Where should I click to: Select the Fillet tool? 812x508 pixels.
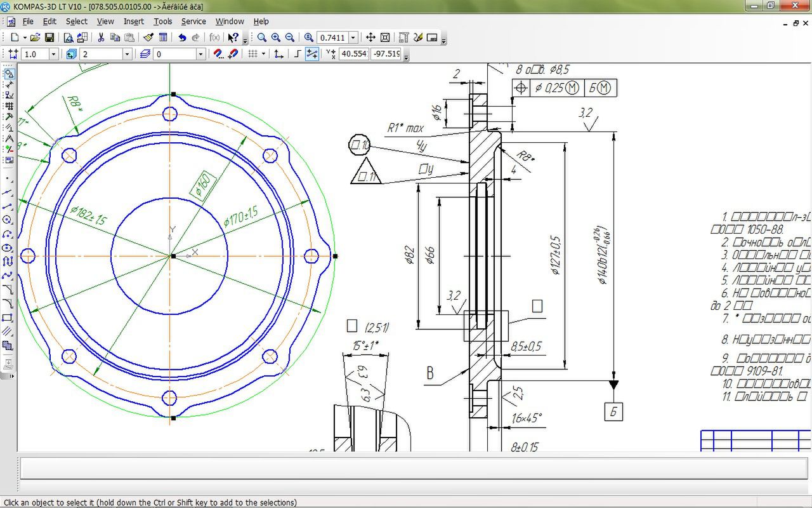point(8,304)
